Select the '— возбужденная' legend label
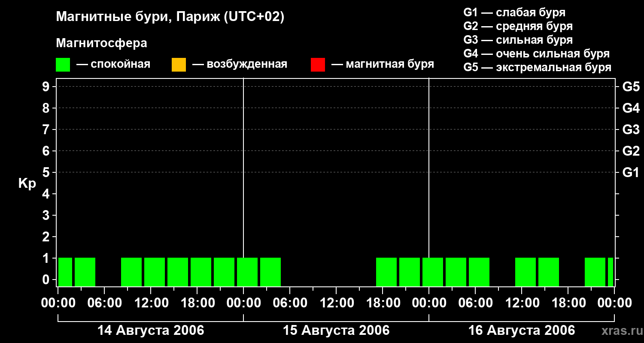Screen dimensions: 644x343 click(x=240, y=64)
